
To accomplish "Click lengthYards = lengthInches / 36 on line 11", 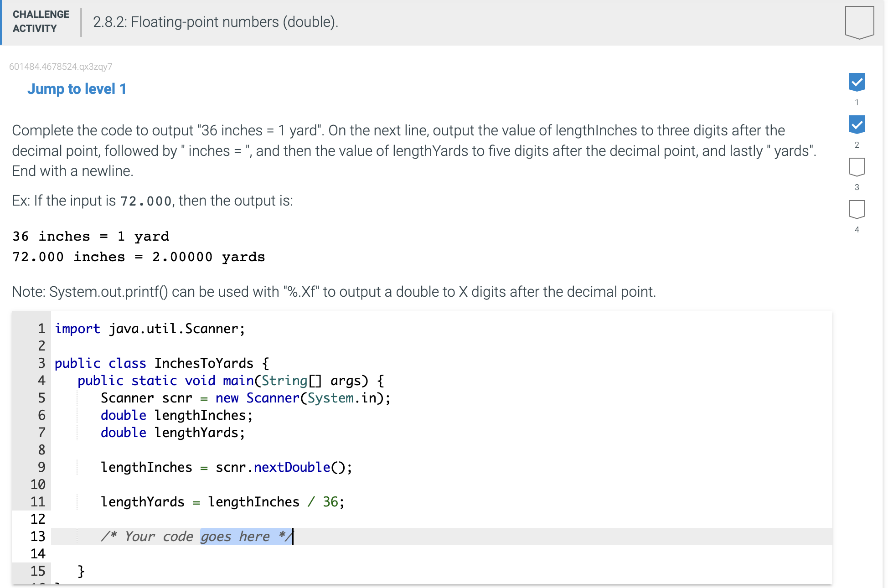I will 222,501.
